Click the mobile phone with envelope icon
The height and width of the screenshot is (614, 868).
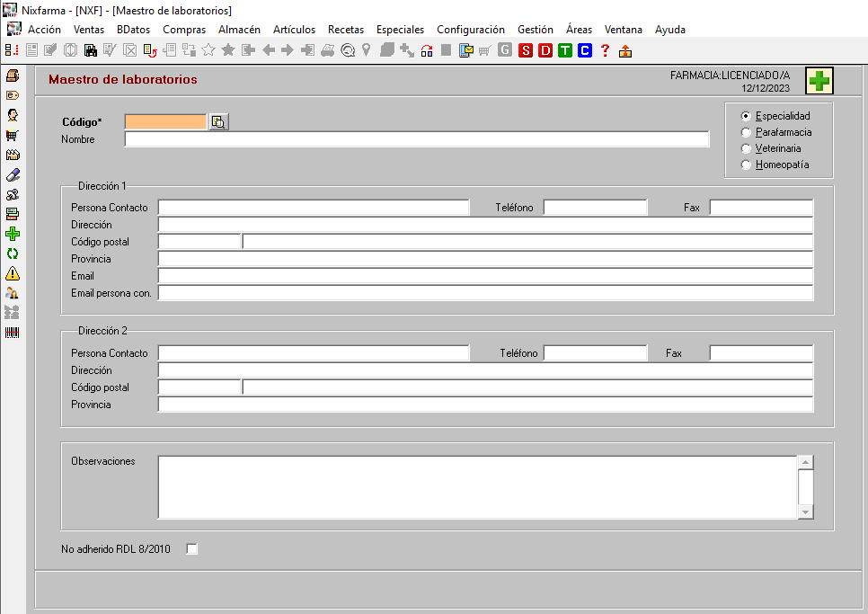click(x=466, y=50)
